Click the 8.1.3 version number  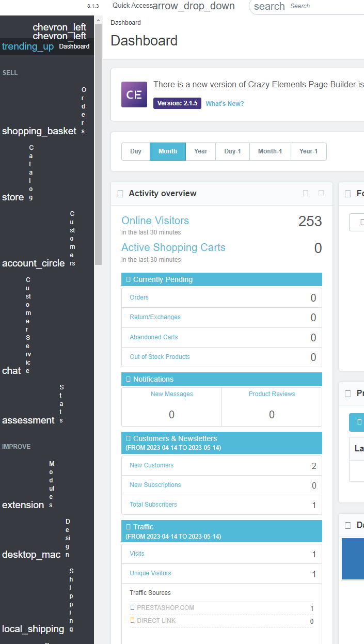(93, 6)
